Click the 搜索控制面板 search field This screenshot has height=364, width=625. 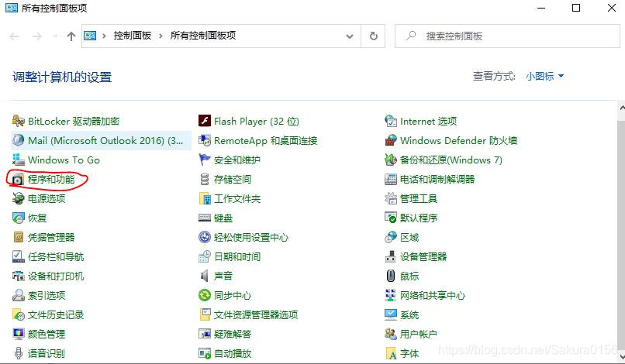point(507,36)
